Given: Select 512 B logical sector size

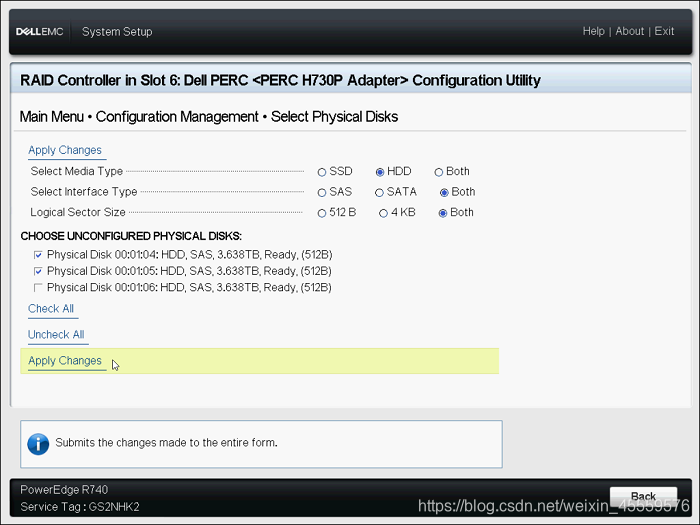Looking at the screenshot, I should click(322, 213).
